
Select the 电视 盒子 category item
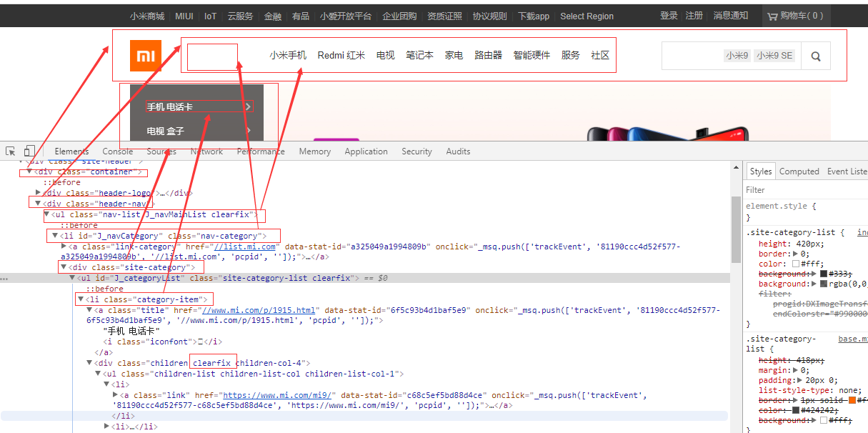tap(199, 131)
